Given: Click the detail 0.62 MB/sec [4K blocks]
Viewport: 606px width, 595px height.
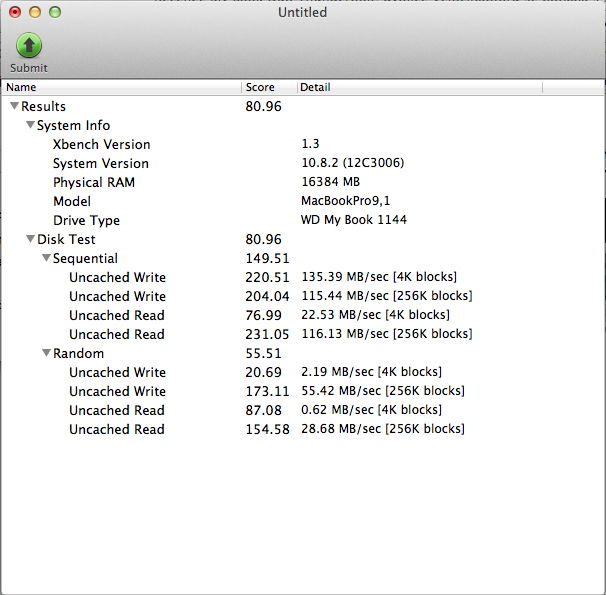Looking at the screenshot, I should (372, 410).
